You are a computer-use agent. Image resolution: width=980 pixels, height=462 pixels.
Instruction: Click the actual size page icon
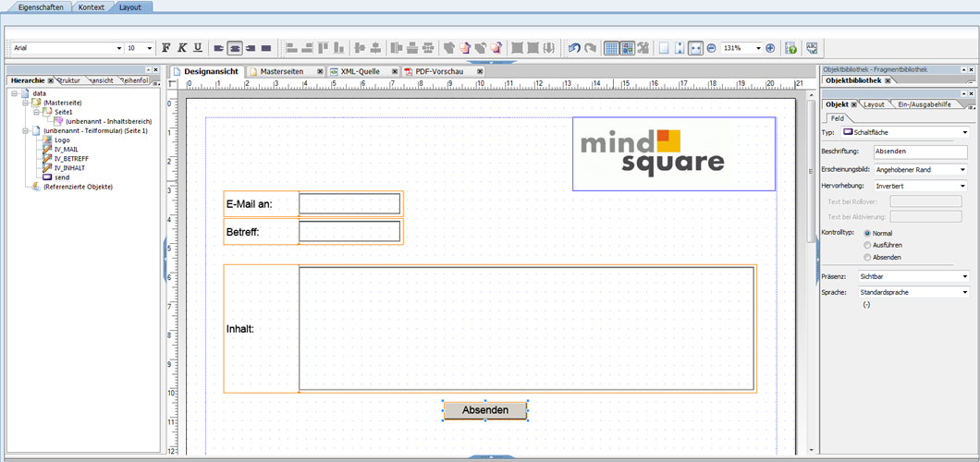coord(665,47)
